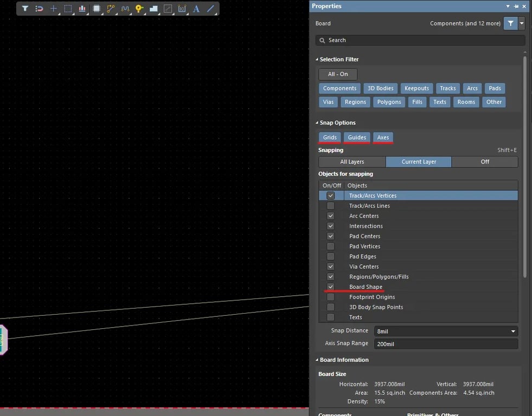
Task: Switch snapping to All Layers
Action: 352,162
